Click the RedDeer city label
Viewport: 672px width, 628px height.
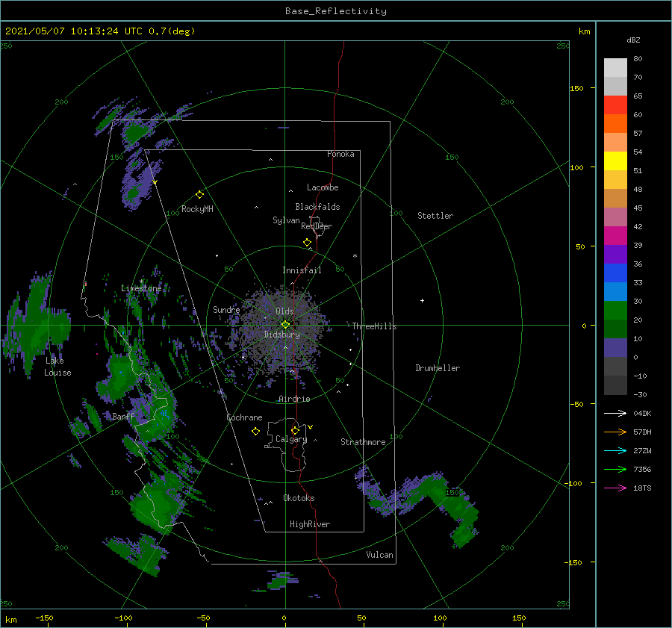(x=317, y=226)
